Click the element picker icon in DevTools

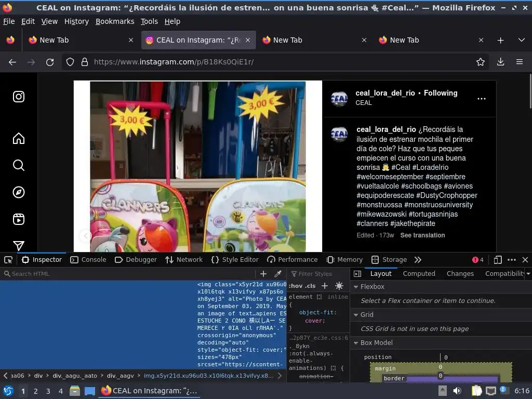pyautogui.click(x=8, y=260)
